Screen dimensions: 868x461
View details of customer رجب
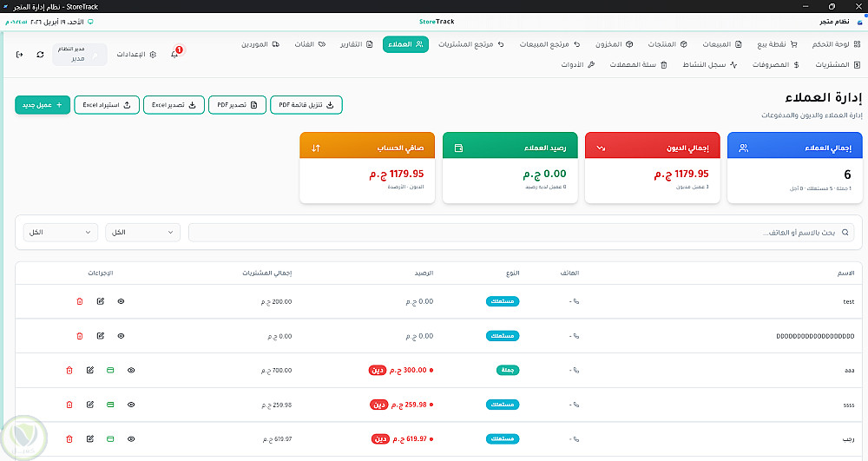(x=131, y=439)
